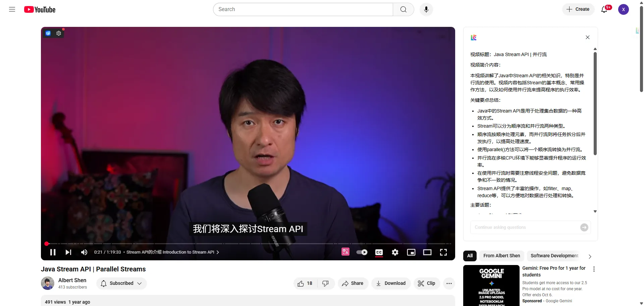Open the Create menu
Screen dimensions: 644x306
coord(578,9)
